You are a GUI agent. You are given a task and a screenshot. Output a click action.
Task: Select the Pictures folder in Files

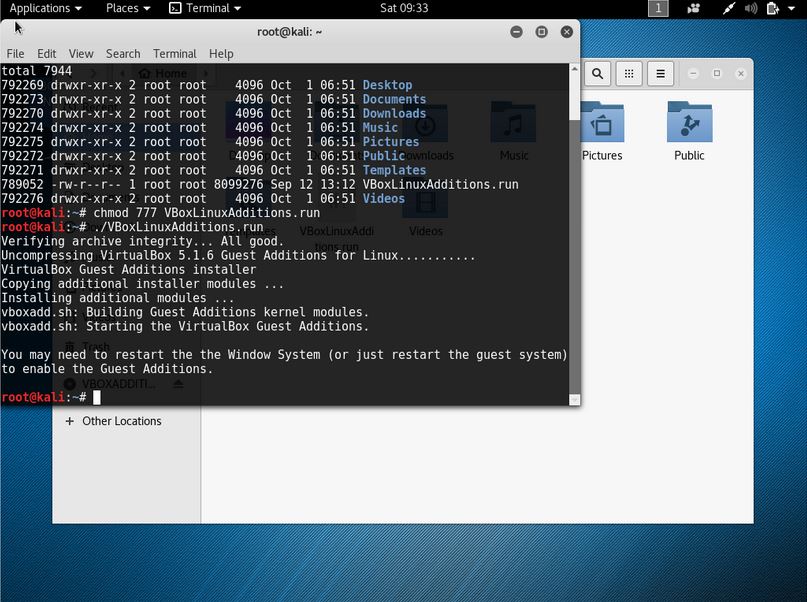click(602, 132)
